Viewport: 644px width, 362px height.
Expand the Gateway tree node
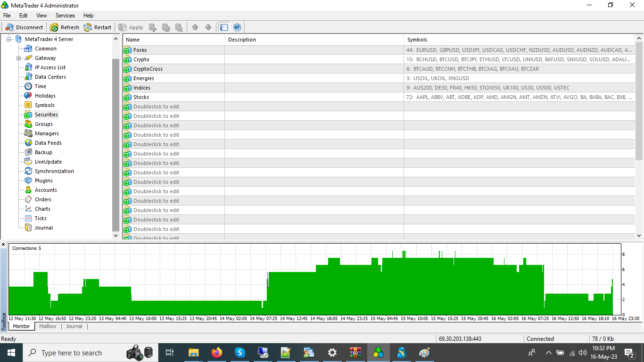pyautogui.click(x=19, y=58)
